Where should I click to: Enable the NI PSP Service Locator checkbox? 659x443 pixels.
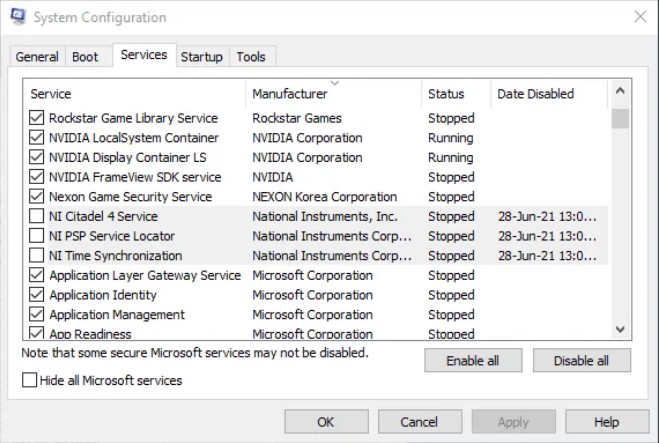coord(37,236)
